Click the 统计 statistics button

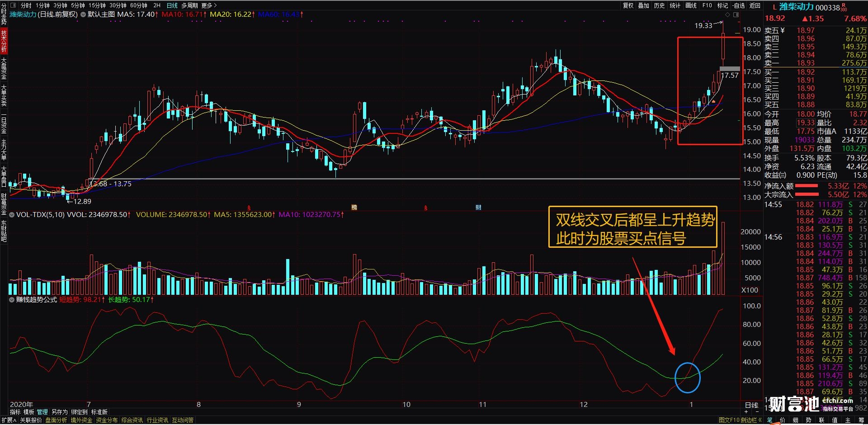coord(675,5)
